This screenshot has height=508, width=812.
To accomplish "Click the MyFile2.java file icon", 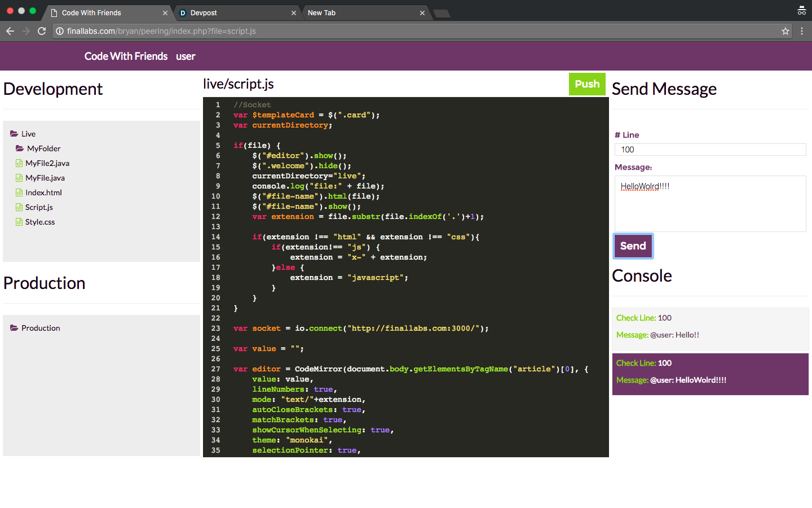I will click(19, 163).
